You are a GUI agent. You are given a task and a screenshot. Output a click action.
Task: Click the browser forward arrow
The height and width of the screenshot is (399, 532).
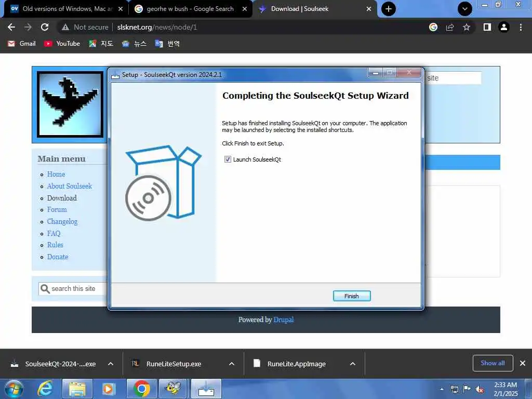click(x=28, y=27)
